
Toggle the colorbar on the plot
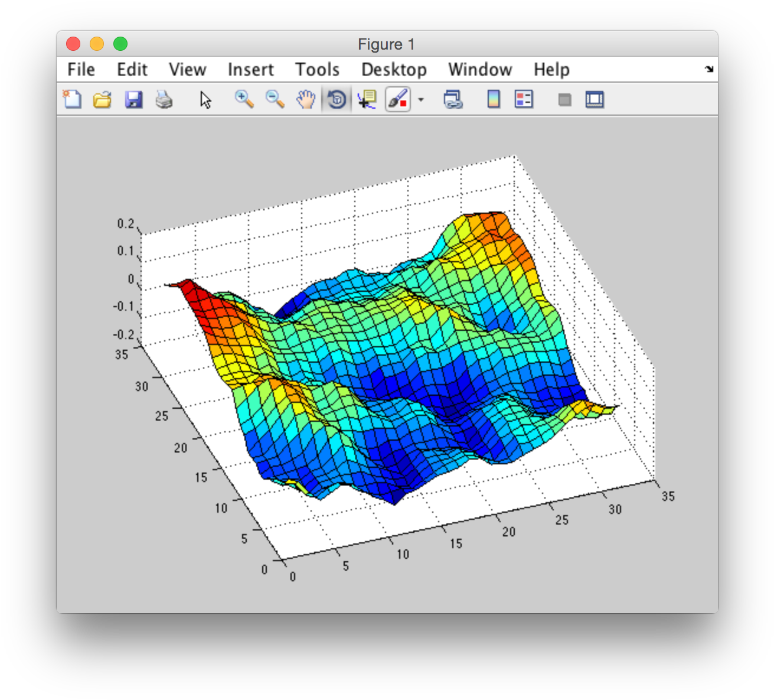pyautogui.click(x=494, y=99)
